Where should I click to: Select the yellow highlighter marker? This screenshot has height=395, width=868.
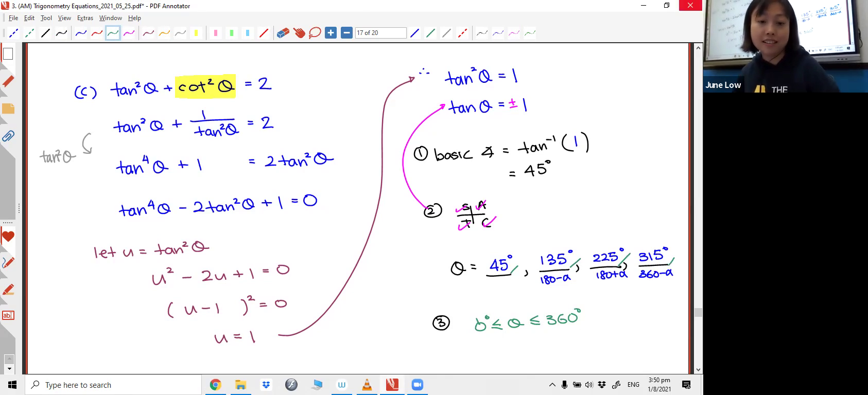(196, 33)
